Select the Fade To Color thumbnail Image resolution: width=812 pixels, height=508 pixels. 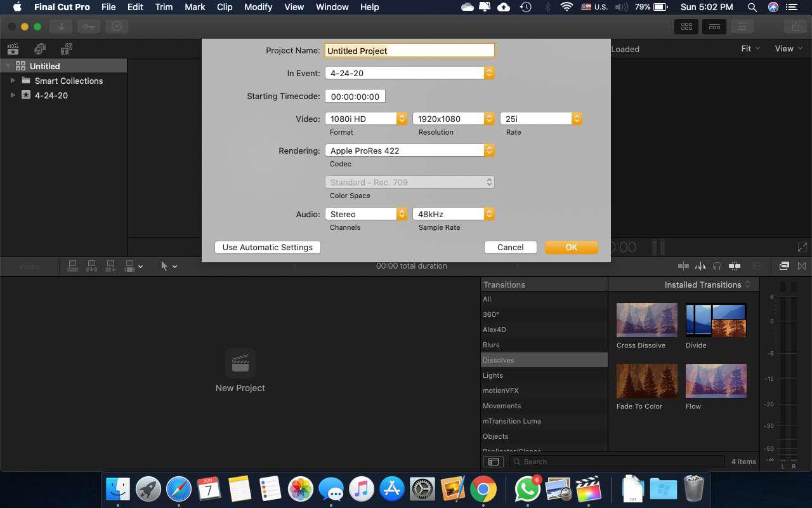[647, 381]
